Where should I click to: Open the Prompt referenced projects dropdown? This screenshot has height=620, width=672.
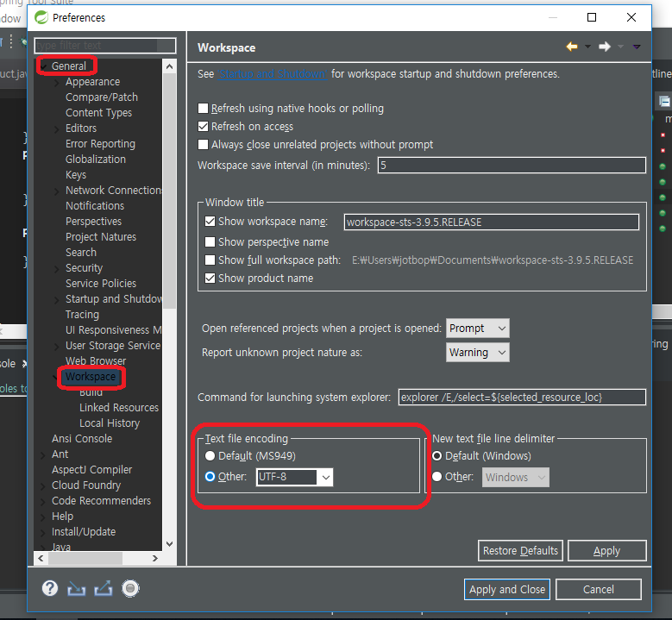[477, 329]
